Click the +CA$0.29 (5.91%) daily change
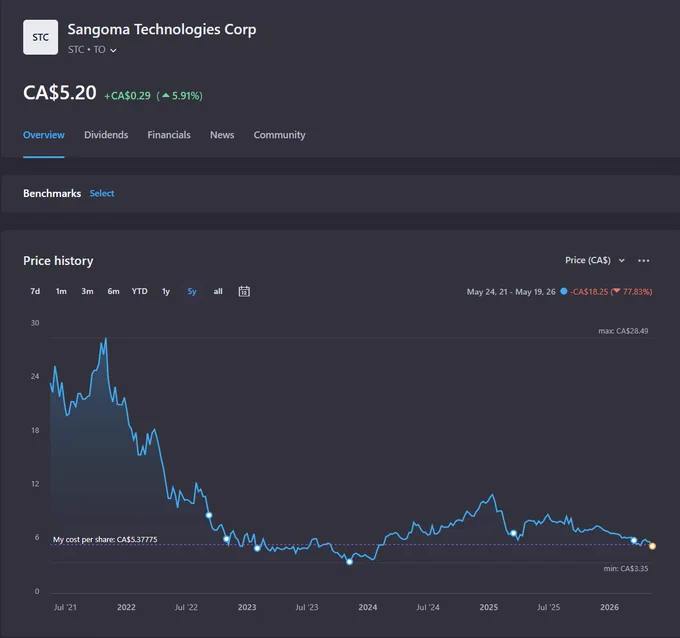This screenshot has height=638, width=680. pyautogui.click(x=154, y=96)
